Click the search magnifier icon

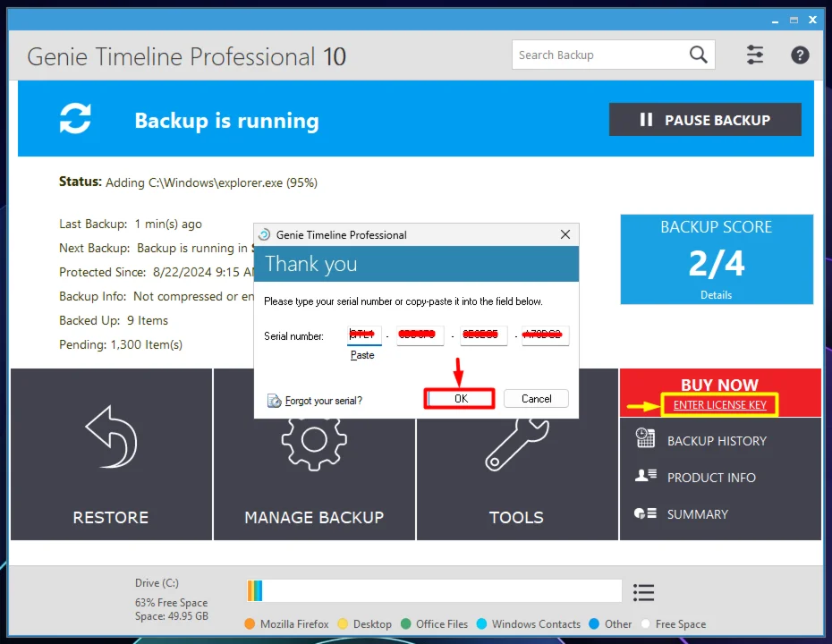[x=699, y=55]
